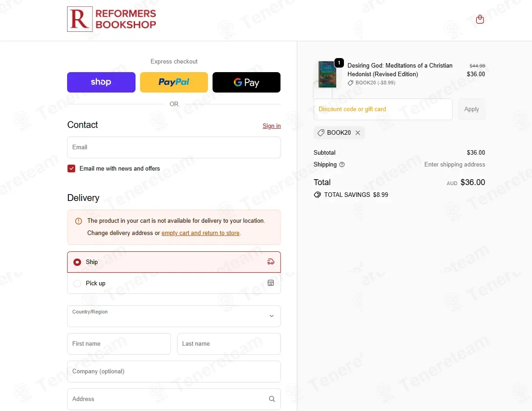This screenshot has width=532, height=411.
Task: Pay with Google Pay express checkout
Action: point(247,82)
